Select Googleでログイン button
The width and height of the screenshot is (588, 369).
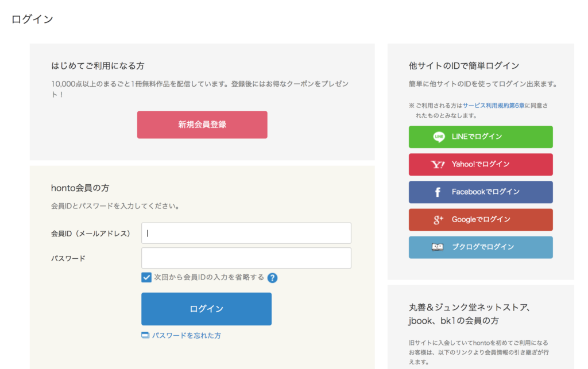tap(481, 220)
